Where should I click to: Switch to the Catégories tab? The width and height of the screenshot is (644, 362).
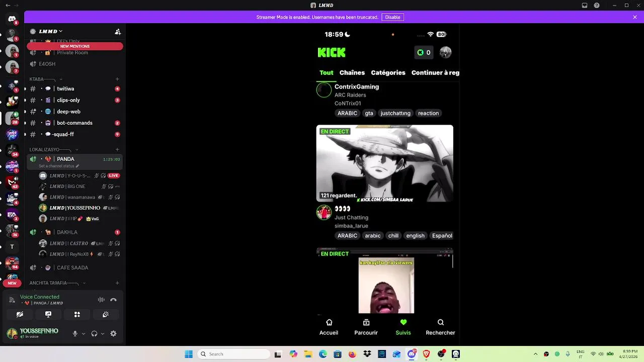(388, 73)
